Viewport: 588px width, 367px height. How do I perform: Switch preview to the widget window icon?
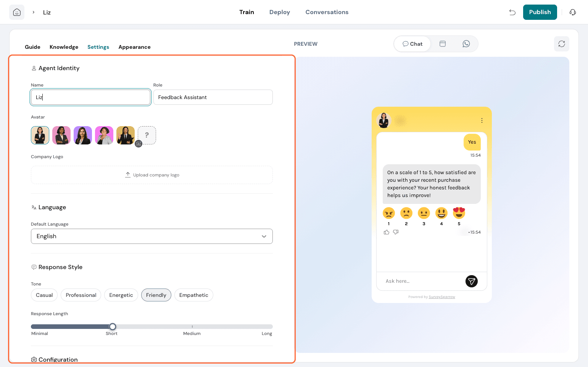(x=443, y=44)
